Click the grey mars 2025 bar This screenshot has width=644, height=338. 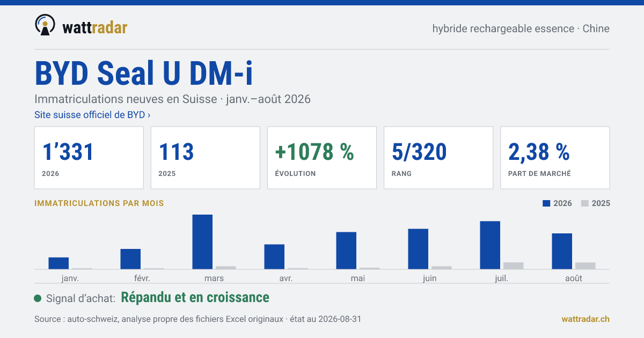pyautogui.click(x=226, y=268)
